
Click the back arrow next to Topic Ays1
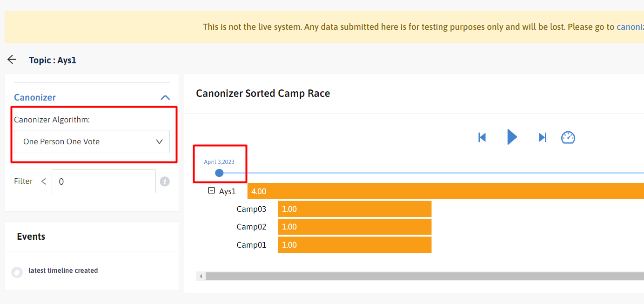11,59
